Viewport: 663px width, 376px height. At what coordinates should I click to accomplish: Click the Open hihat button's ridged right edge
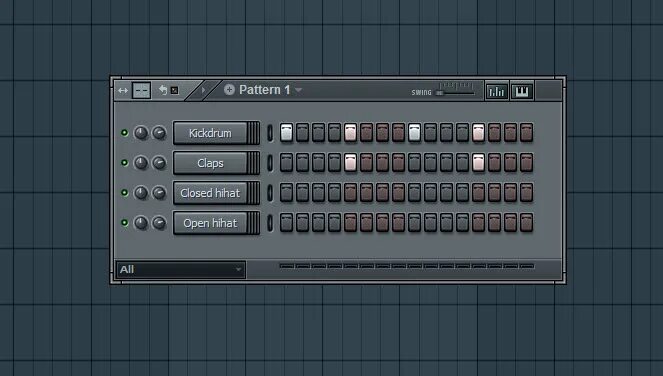[254, 223]
